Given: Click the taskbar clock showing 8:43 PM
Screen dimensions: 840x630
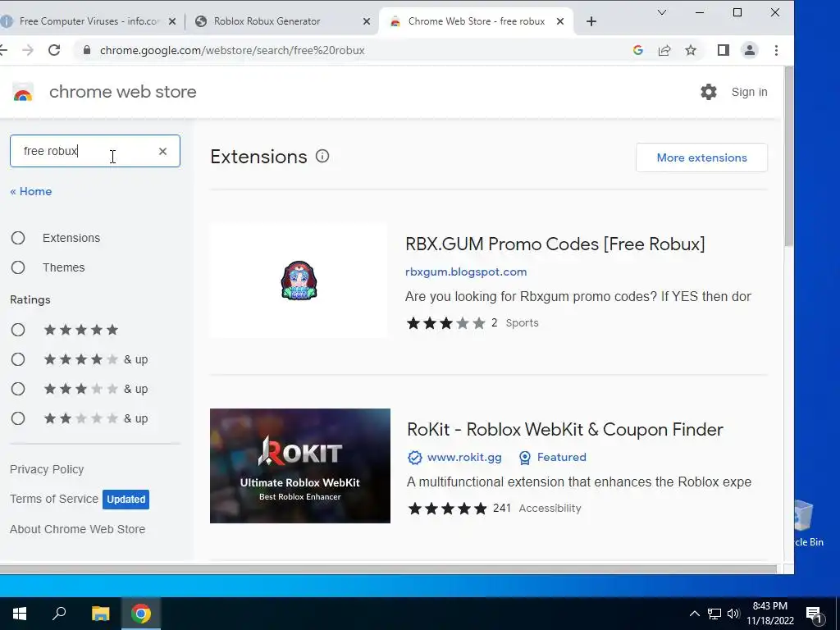Looking at the screenshot, I should (x=769, y=614).
